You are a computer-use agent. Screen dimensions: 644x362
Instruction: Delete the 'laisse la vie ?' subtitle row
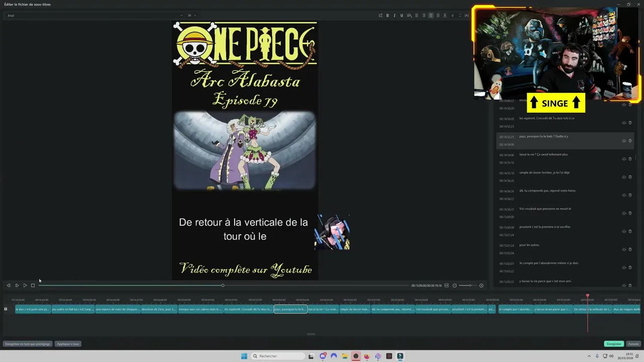[630, 159]
